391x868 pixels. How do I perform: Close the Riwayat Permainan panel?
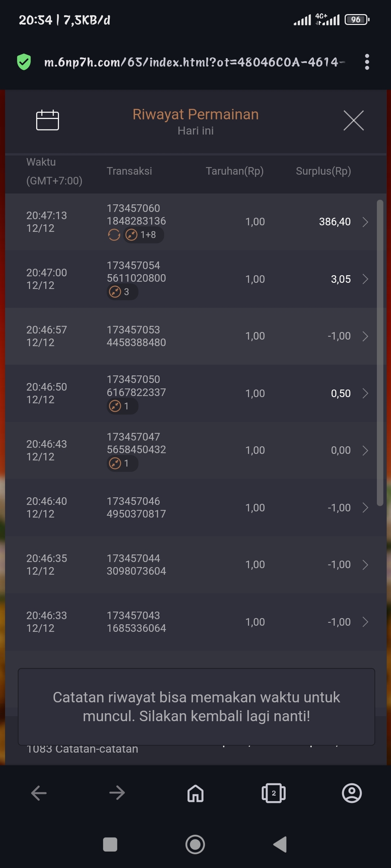point(353,120)
